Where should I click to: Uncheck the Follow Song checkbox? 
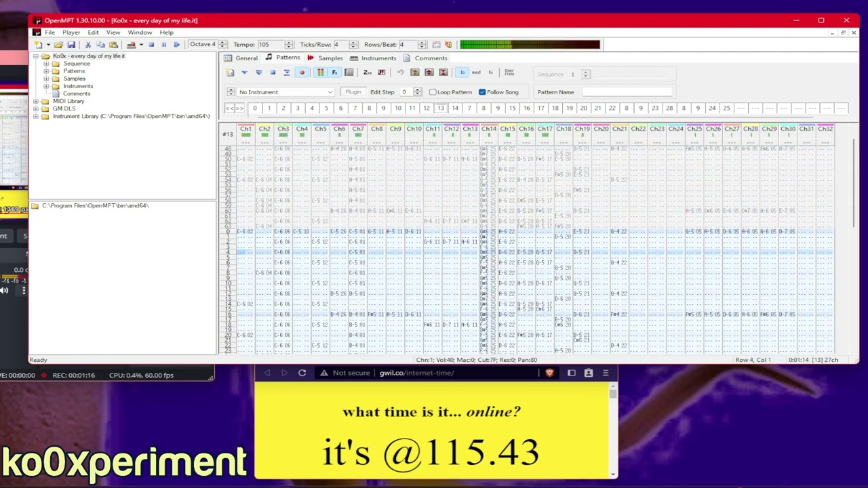click(482, 92)
